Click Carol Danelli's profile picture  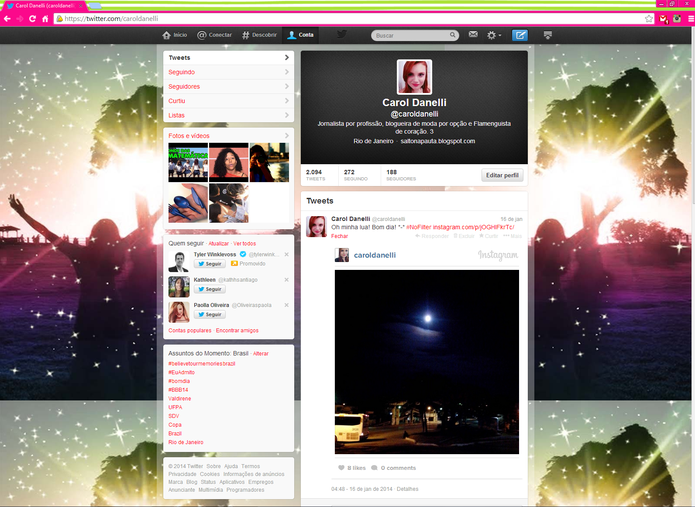(x=414, y=77)
